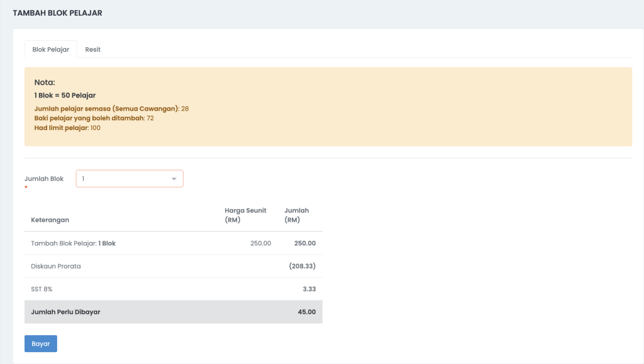Click the Jumlah Blok dropdown arrow
Viewport: 644px width, 364px height.
[174, 179]
